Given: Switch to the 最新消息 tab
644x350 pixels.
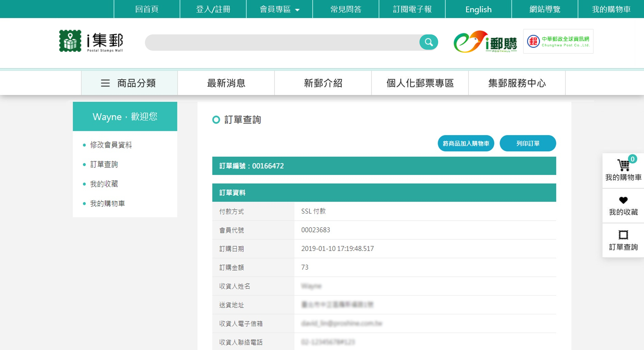Looking at the screenshot, I should (226, 83).
